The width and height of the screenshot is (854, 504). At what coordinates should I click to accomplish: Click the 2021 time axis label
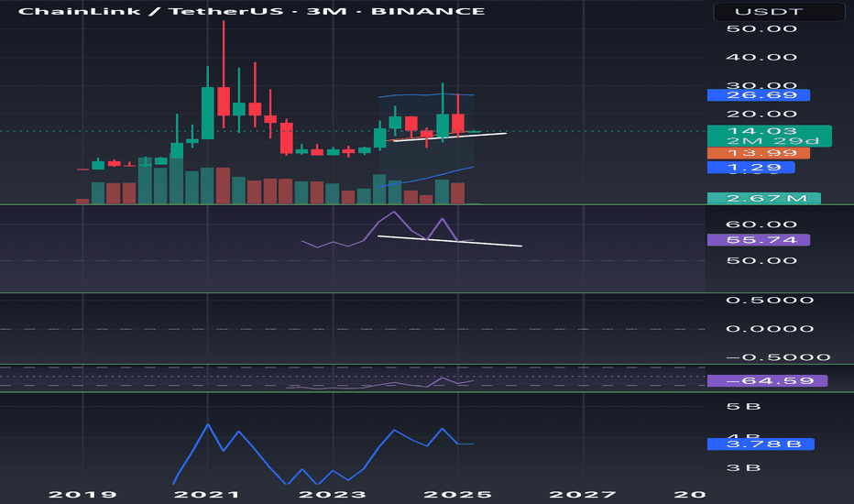pos(207,495)
